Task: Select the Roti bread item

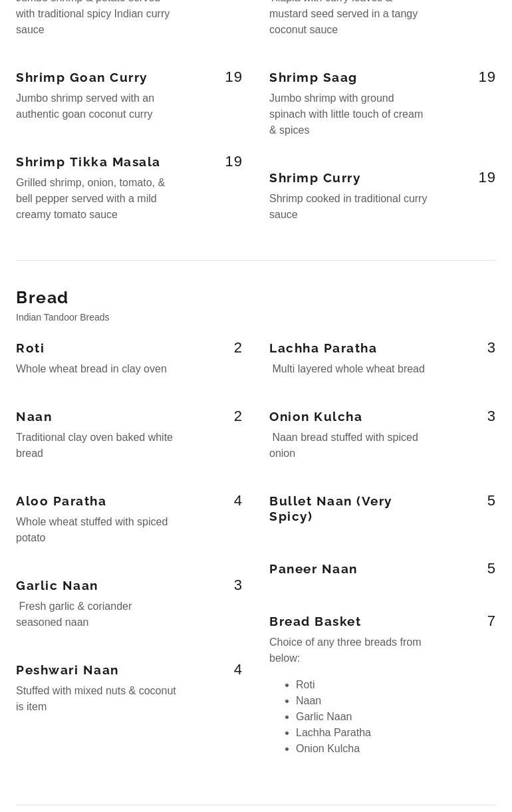Action: [x=30, y=348]
